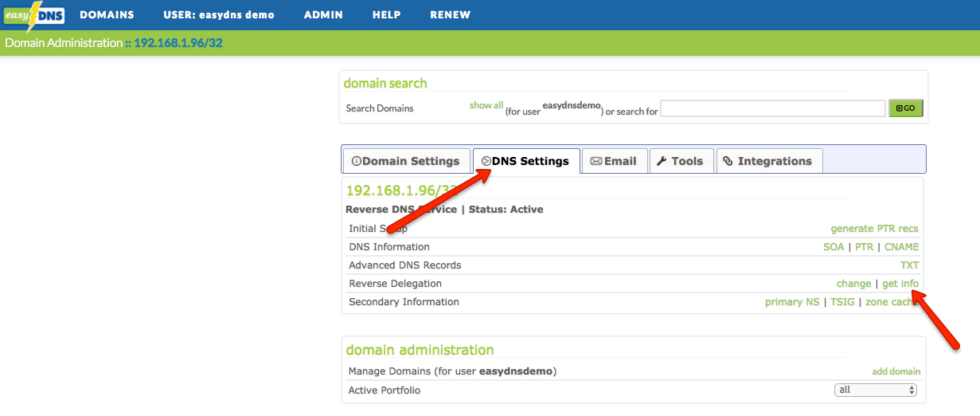
Task: Focus the domain search text field
Action: pos(772,108)
